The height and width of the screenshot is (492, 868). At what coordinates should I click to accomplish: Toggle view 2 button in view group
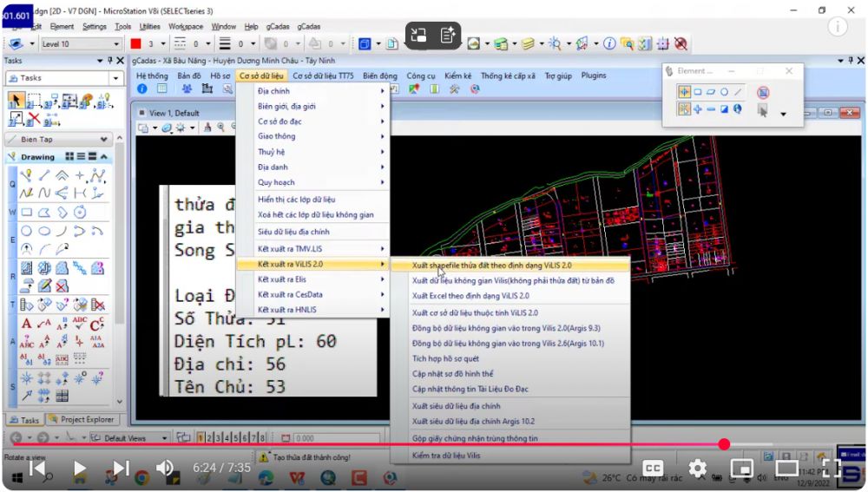pos(211,438)
